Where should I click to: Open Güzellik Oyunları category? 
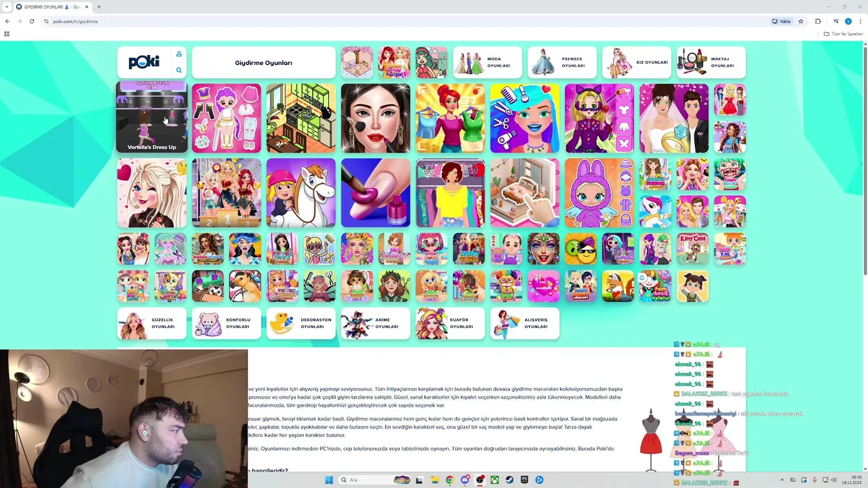coord(152,323)
